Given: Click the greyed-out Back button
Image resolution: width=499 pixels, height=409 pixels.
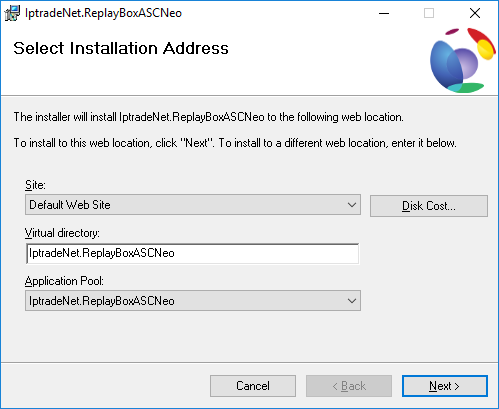Looking at the screenshot, I should pos(349,386).
